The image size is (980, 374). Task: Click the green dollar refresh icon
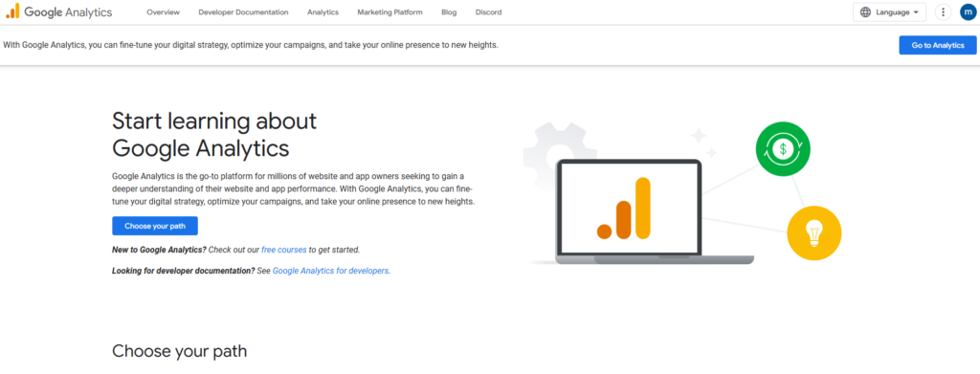coord(783,148)
